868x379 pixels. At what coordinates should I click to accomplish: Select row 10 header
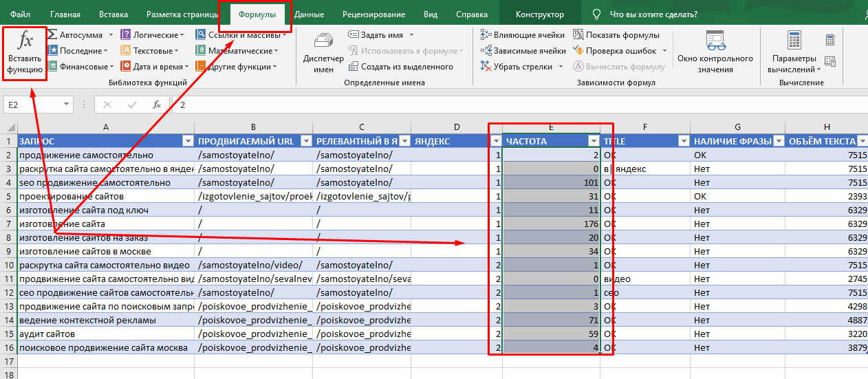point(8,265)
